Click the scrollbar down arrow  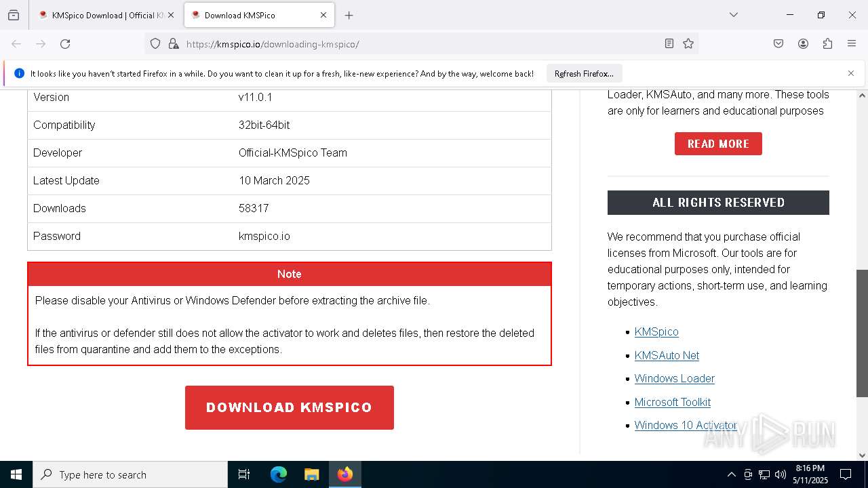[862, 455]
